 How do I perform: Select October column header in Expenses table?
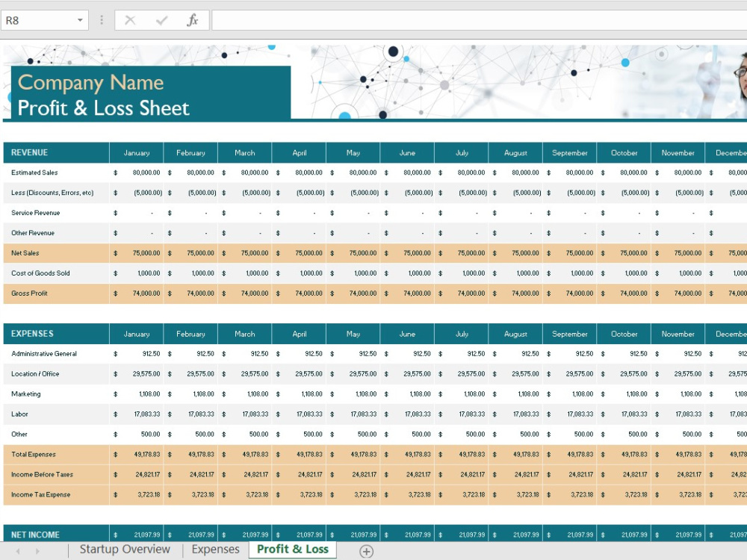pyautogui.click(x=624, y=334)
